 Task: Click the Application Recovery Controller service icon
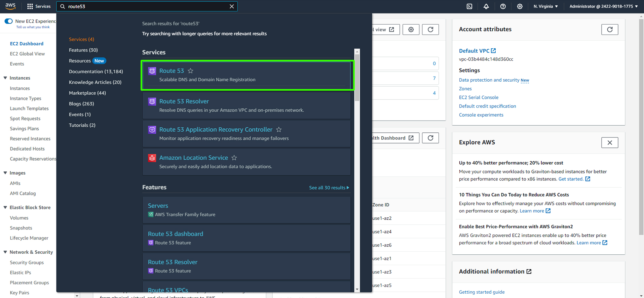pyautogui.click(x=152, y=130)
